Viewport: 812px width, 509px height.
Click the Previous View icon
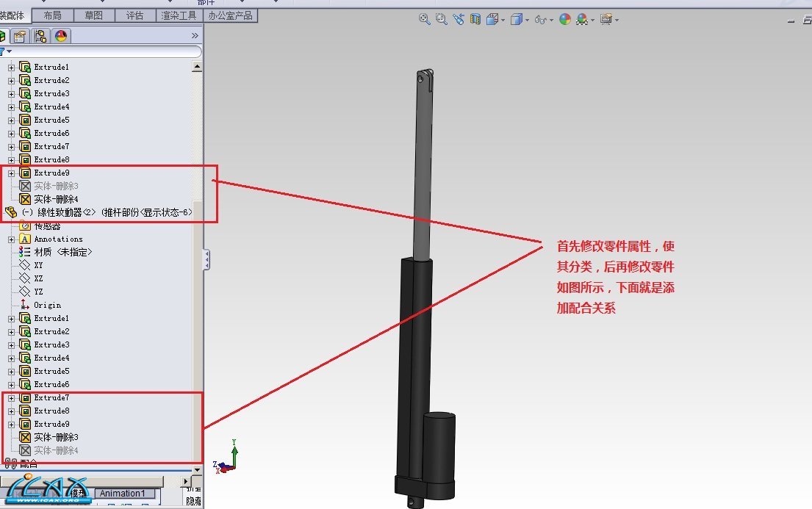click(x=459, y=20)
